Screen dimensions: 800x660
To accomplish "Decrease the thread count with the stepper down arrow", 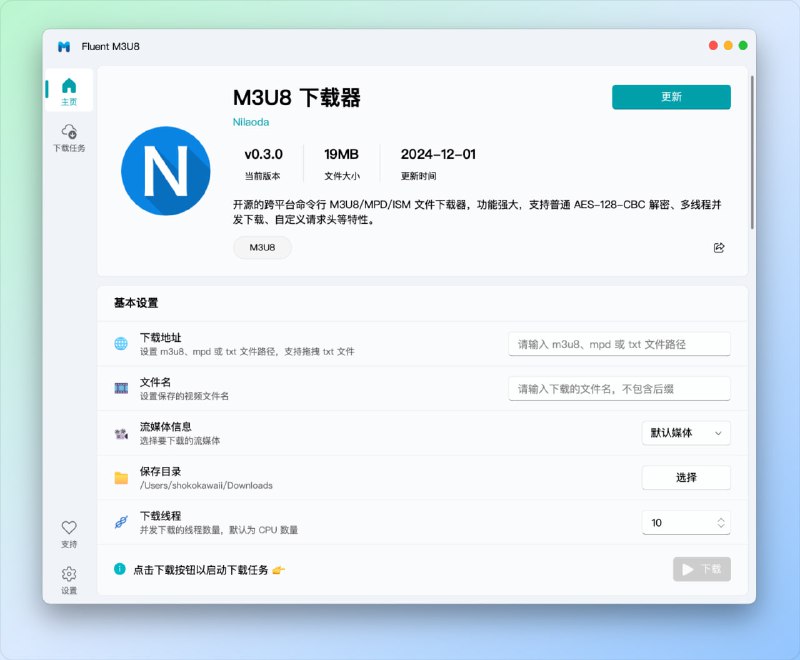I will tap(721, 527).
